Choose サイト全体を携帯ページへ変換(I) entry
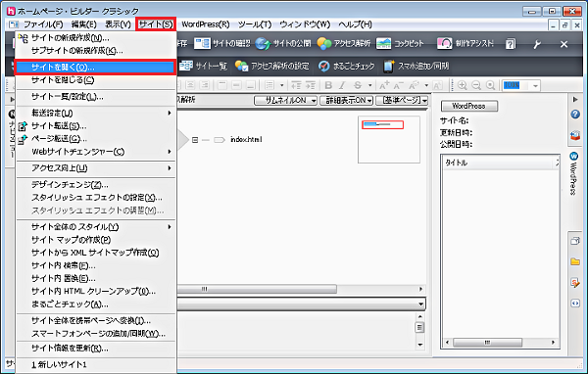The image size is (588, 374). 95,321
